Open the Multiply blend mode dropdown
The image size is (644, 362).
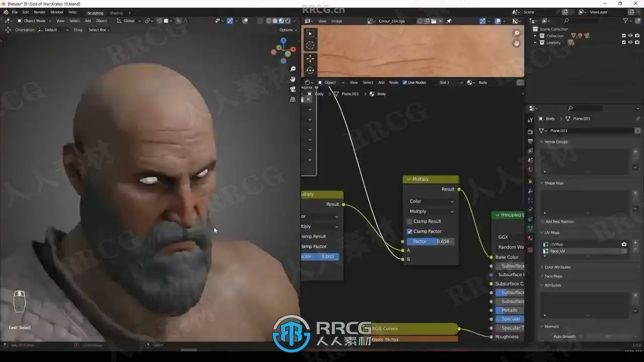pos(431,211)
